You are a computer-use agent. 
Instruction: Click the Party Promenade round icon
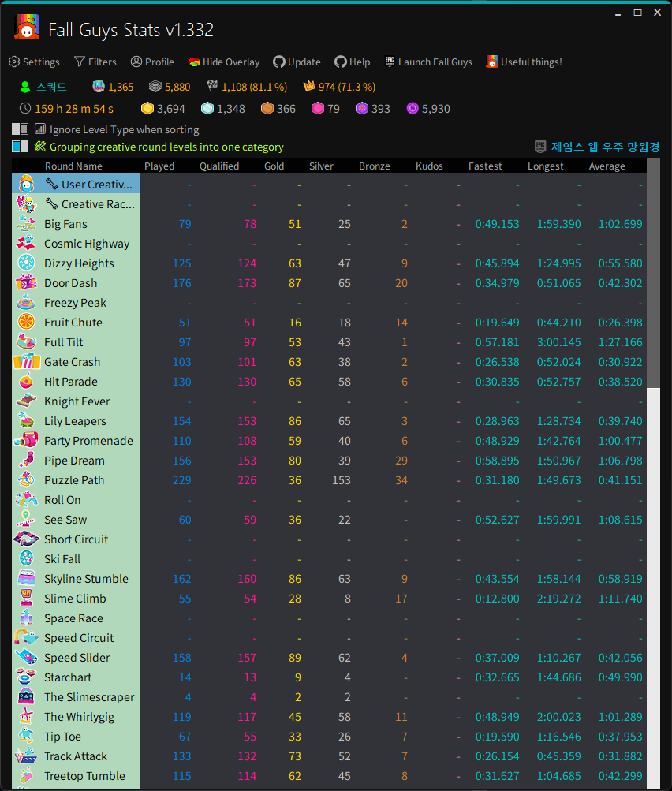coord(26,440)
